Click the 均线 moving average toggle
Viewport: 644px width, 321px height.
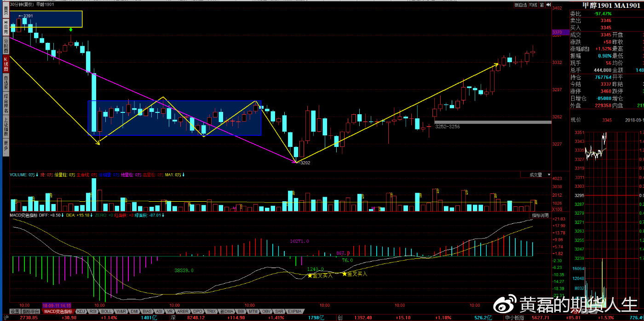[x=533, y=5]
